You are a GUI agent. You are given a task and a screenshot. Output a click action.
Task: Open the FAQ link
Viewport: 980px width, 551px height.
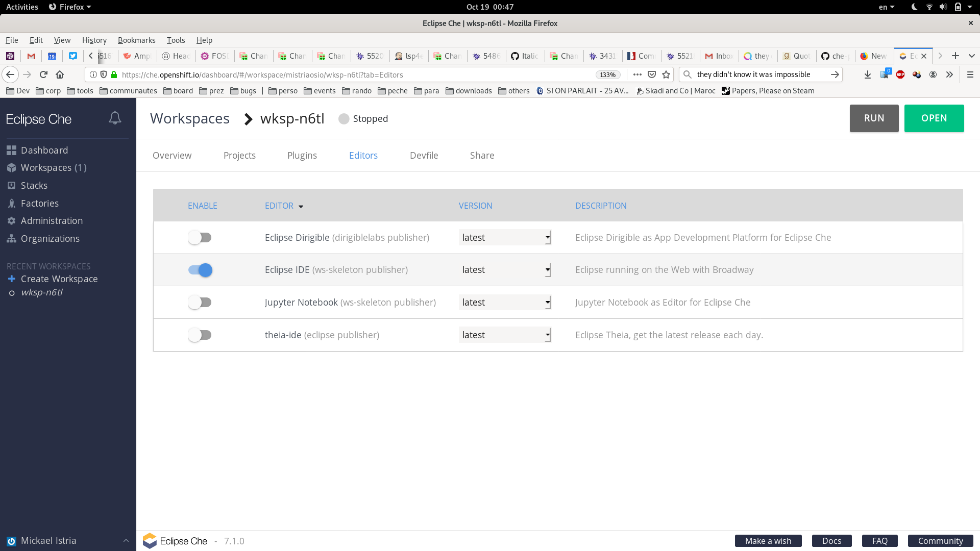(x=879, y=541)
